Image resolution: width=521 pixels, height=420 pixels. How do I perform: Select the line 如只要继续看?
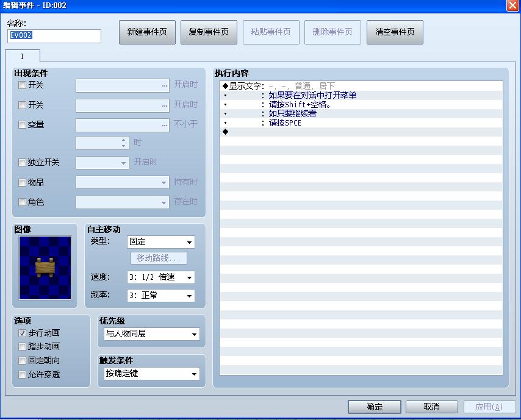[x=361, y=113]
